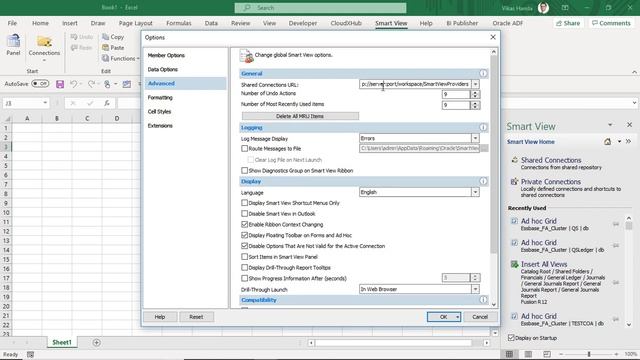Open the Formulas ribbon tab
The height and width of the screenshot is (360, 640).
(x=178, y=23)
